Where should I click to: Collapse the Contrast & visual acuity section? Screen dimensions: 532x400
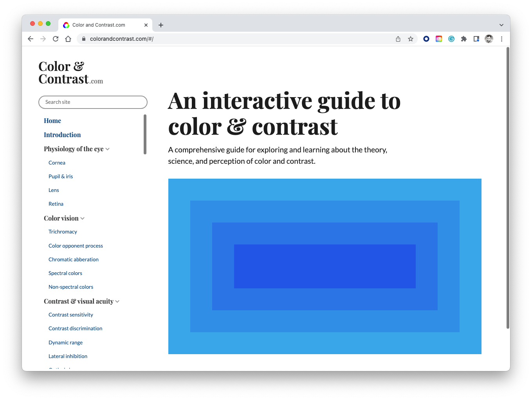pyautogui.click(x=118, y=302)
